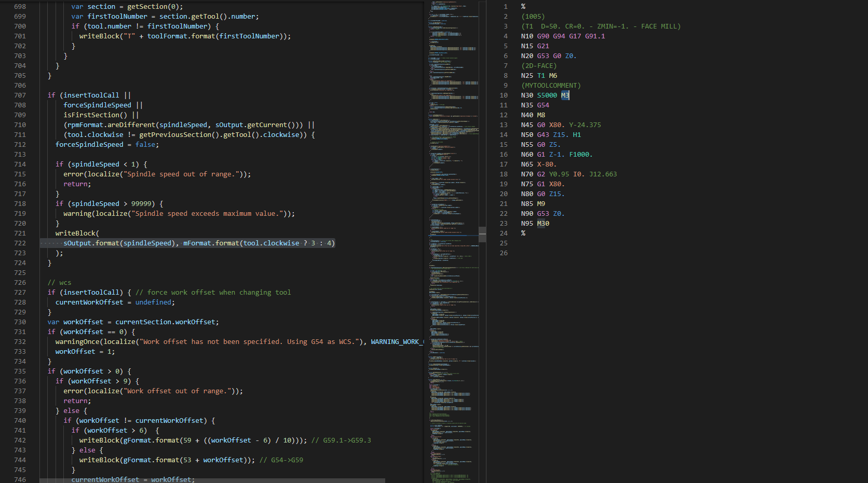
Task: Click the N35 G54 work offset line
Action: coord(535,105)
